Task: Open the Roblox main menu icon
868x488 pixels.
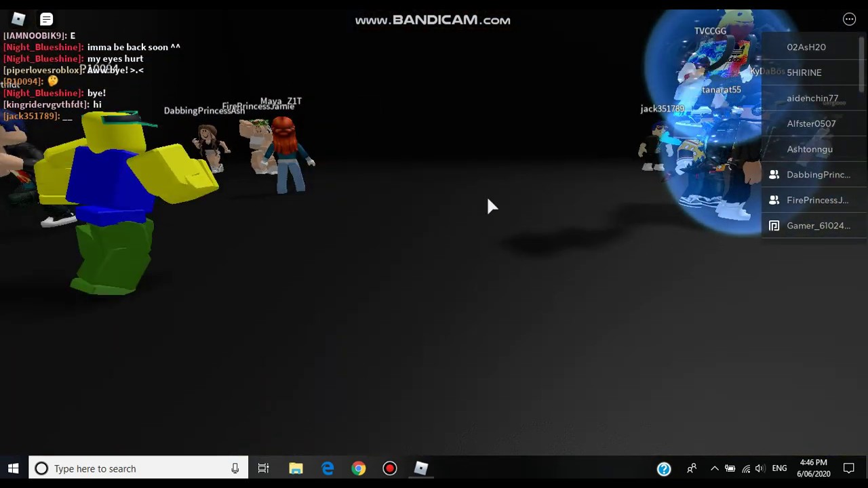Action: 18,19
